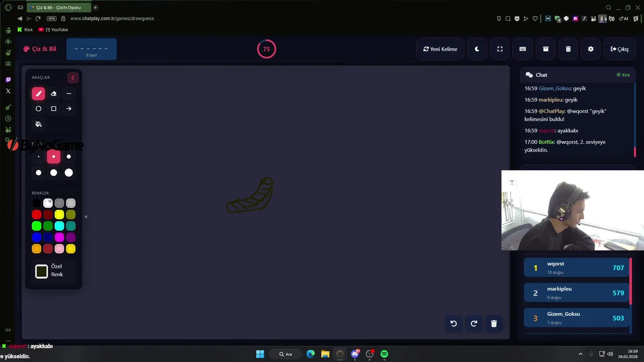Image resolution: width=644 pixels, height=362 pixels.
Task: Click the 6 harf word hint box
Action: click(x=92, y=49)
